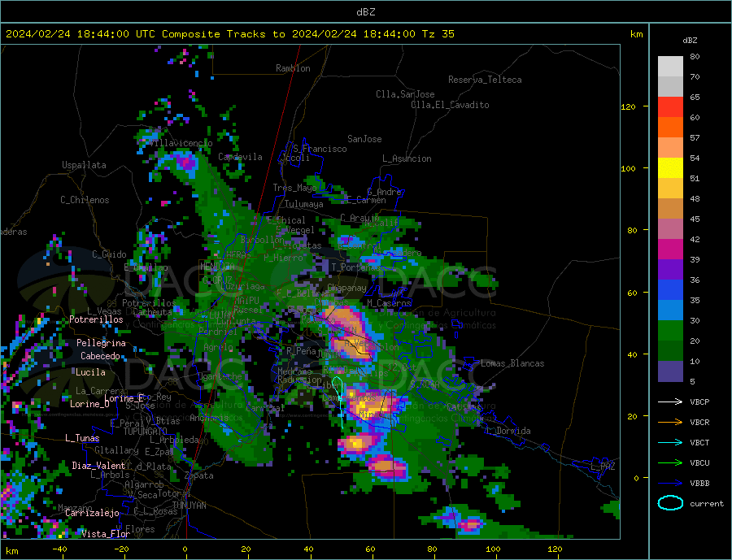Pick the red 60–65 dBZ legend swatch
732x560 pixels.
670,106
